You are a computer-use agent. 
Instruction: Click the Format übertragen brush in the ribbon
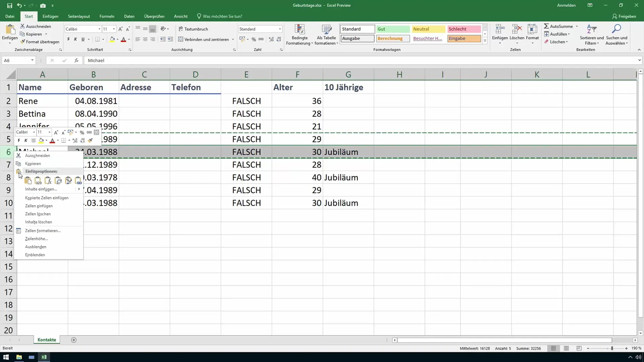pyautogui.click(x=40, y=42)
